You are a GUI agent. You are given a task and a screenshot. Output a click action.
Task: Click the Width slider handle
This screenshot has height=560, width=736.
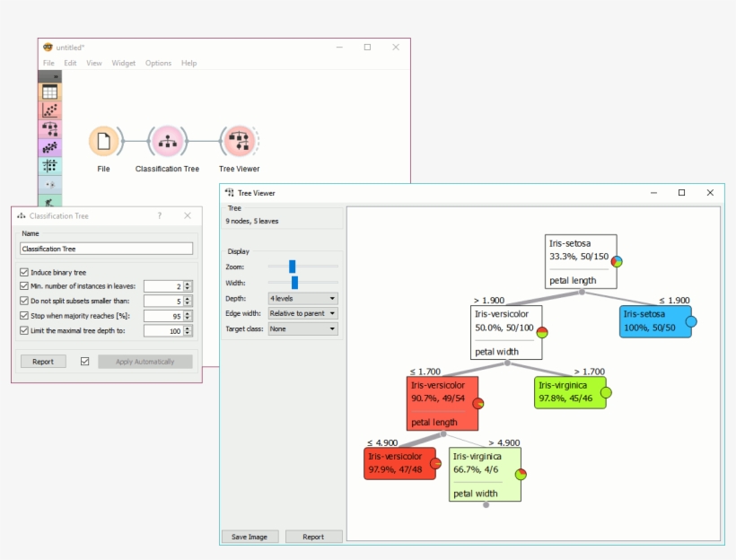point(294,283)
